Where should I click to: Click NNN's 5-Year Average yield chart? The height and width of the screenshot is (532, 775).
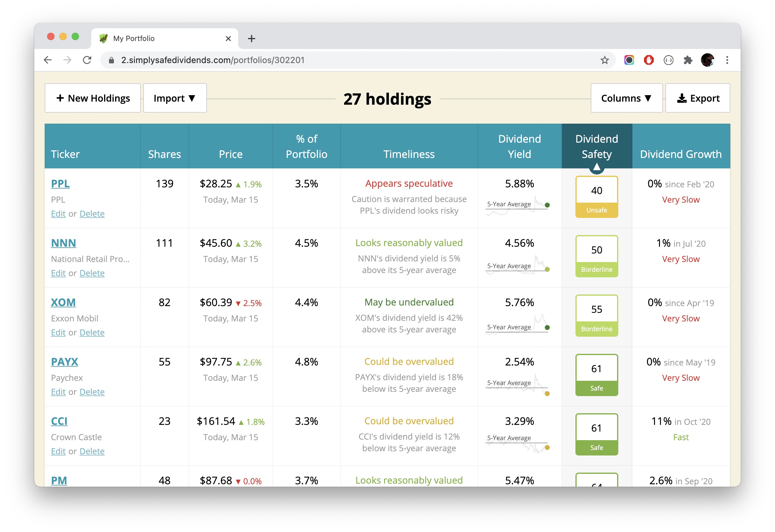point(518,265)
